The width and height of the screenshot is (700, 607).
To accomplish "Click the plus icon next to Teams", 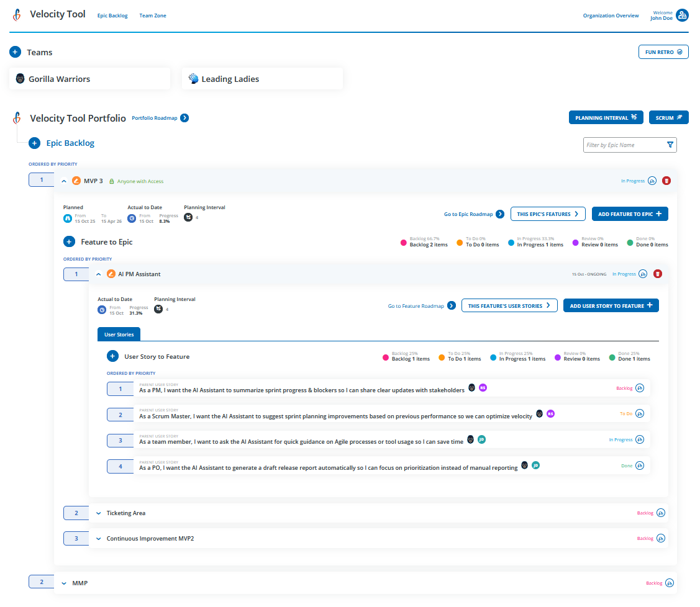I will [x=14, y=52].
